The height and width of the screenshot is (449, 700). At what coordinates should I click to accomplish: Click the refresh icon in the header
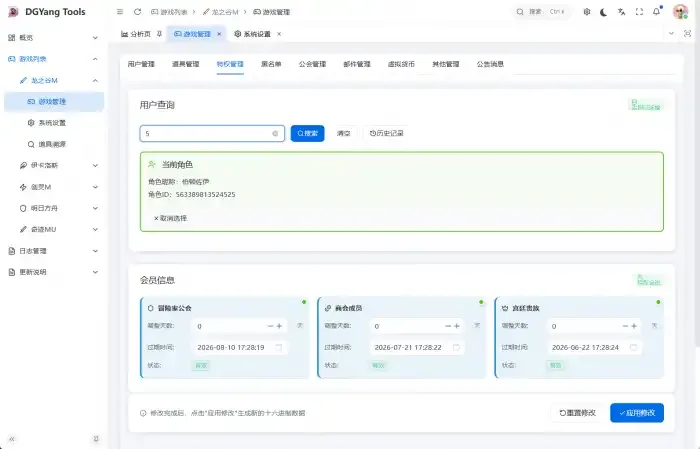click(138, 12)
